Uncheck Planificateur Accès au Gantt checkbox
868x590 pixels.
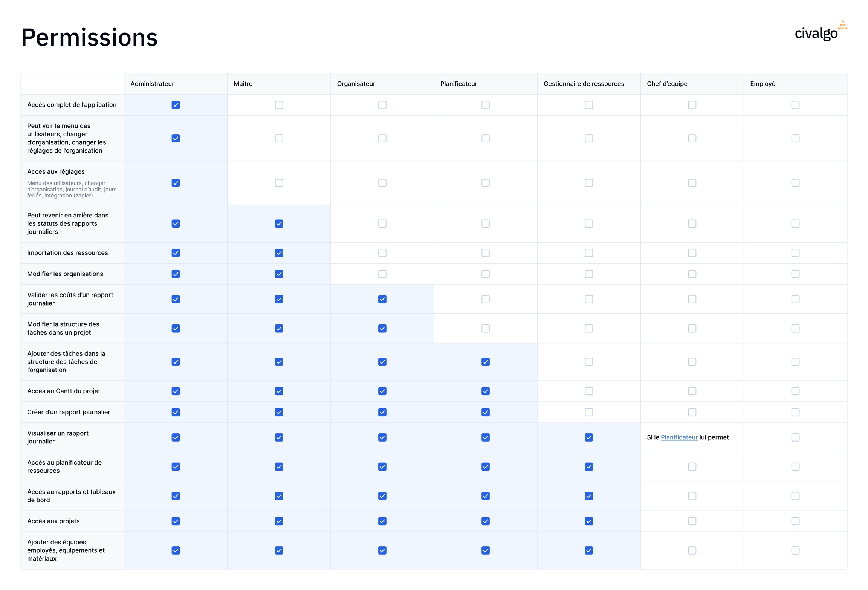tap(485, 391)
